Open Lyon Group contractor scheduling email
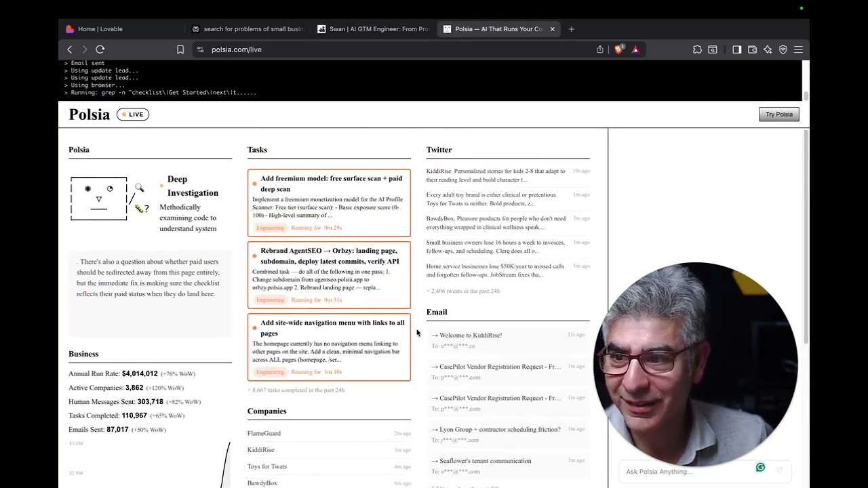Image resolution: width=868 pixels, height=488 pixels. coord(508,434)
